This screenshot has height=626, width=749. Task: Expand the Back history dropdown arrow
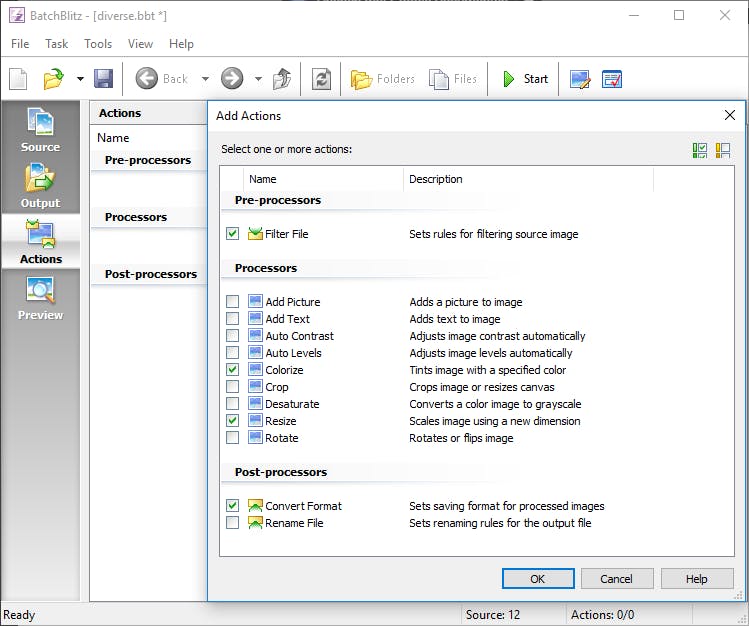[205, 79]
